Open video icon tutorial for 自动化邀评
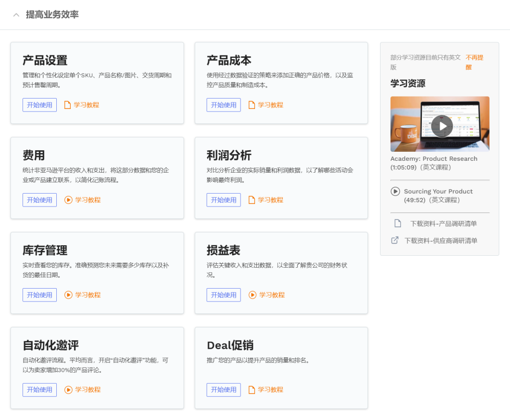Viewport: 510px width, 420px height. [68, 390]
